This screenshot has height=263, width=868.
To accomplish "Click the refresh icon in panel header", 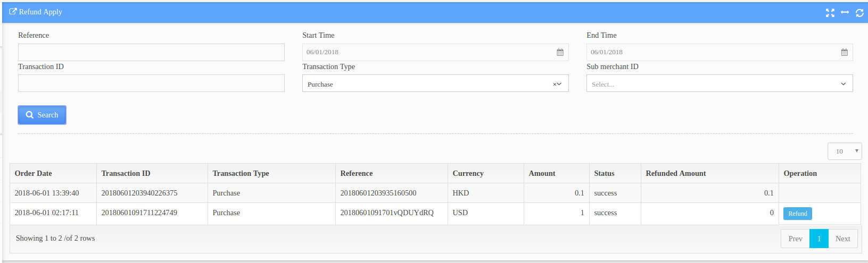I will (859, 13).
